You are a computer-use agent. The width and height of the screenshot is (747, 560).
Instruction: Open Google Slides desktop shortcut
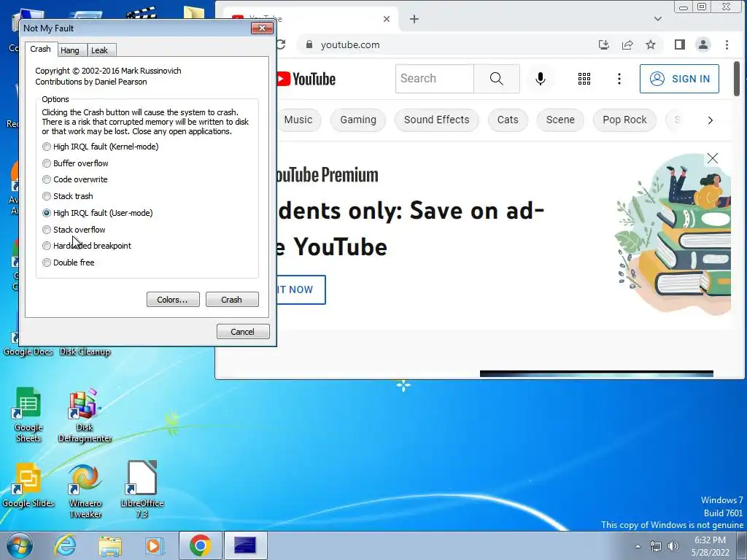click(28, 486)
